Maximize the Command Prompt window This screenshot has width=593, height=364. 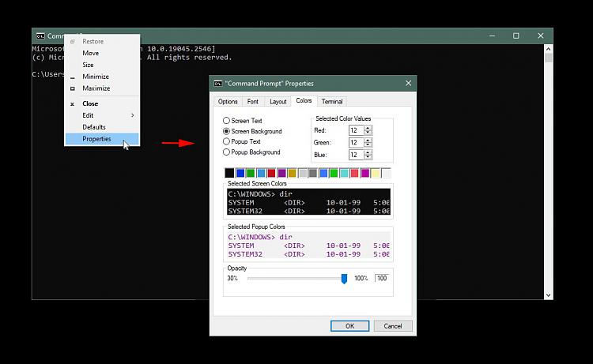coord(516,36)
